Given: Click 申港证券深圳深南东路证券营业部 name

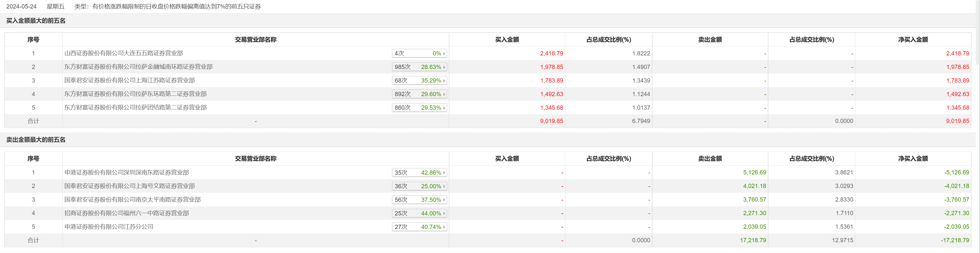Looking at the screenshot, I should pyautogui.click(x=127, y=173).
